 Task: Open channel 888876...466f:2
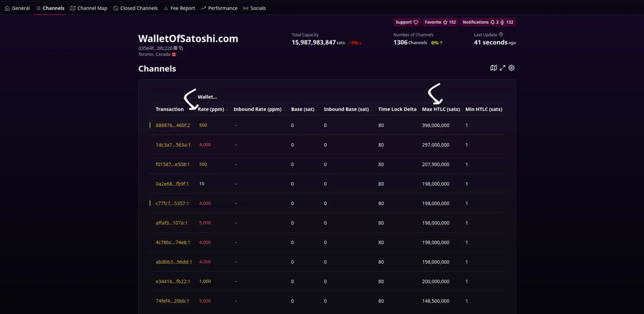pos(173,125)
